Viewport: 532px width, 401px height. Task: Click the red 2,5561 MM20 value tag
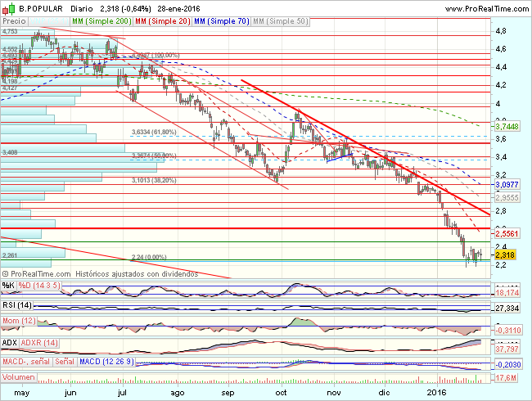507,233
